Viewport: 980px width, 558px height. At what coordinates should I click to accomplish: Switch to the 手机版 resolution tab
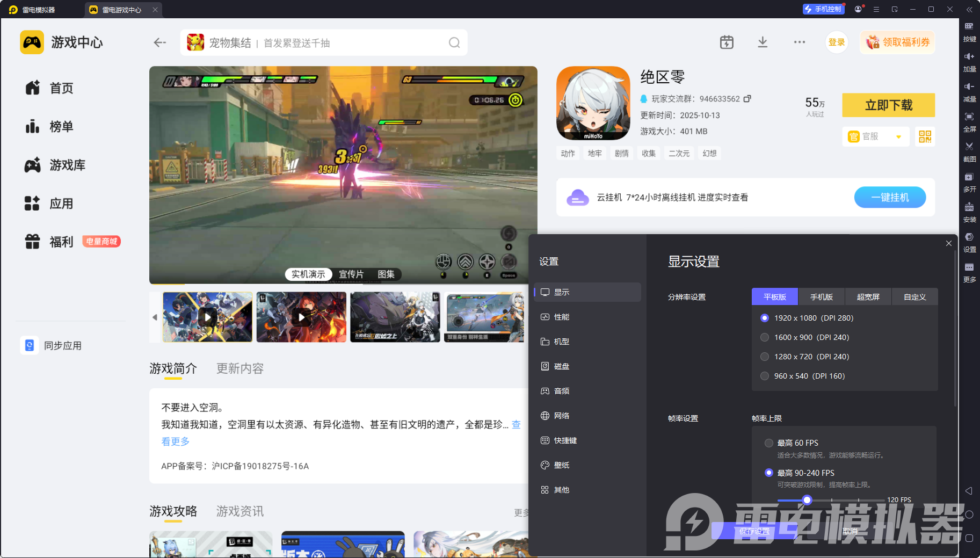[821, 297]
